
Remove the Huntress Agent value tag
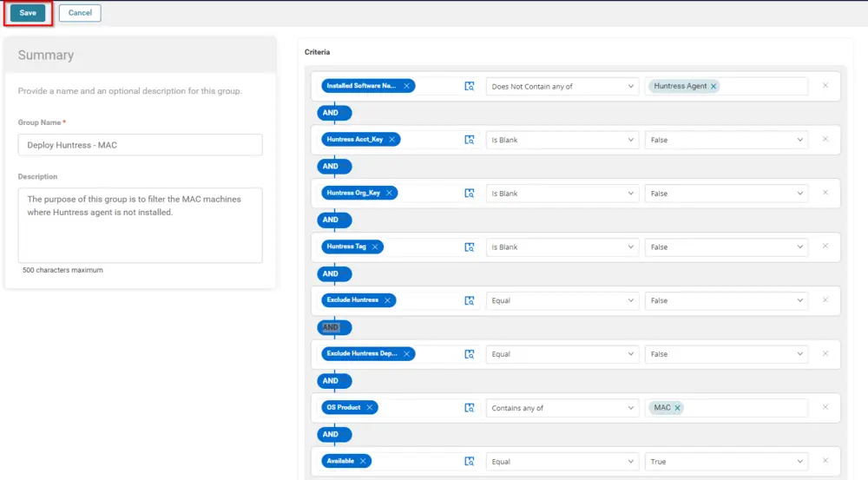713,87
